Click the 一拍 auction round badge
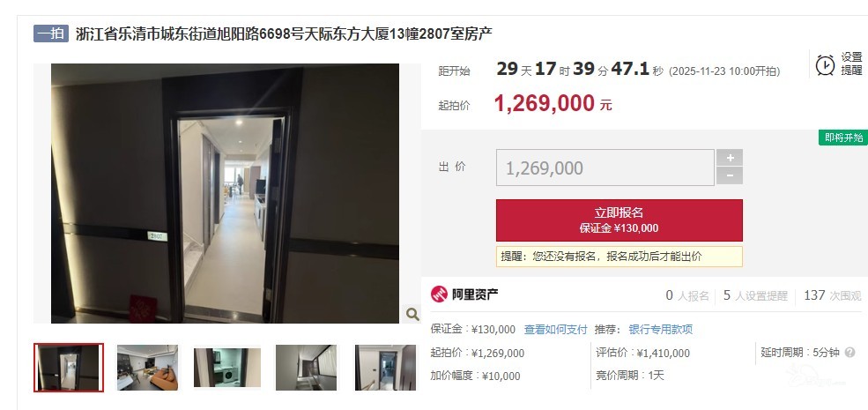 pyautogui.click(x=51, y=34)
